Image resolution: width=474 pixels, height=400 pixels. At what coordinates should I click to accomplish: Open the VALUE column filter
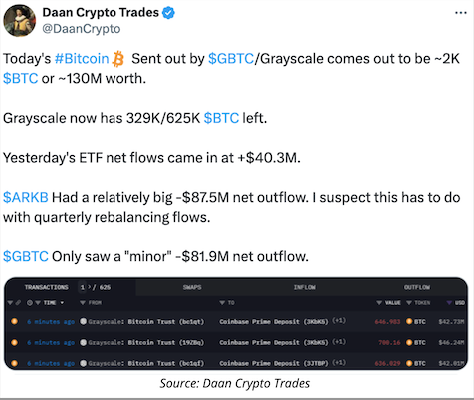tap(379, 303)
